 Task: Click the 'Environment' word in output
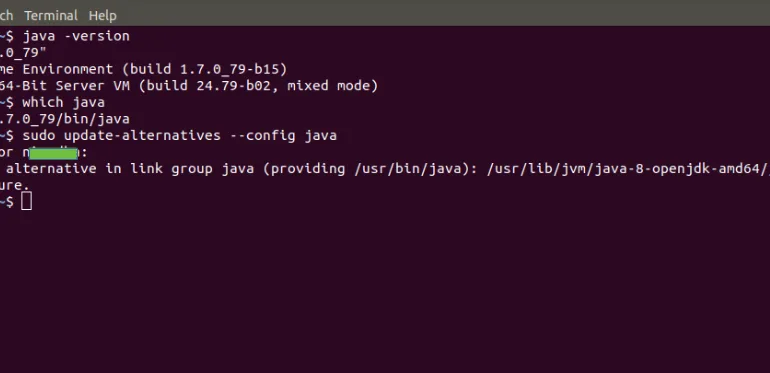pos(68,69)
